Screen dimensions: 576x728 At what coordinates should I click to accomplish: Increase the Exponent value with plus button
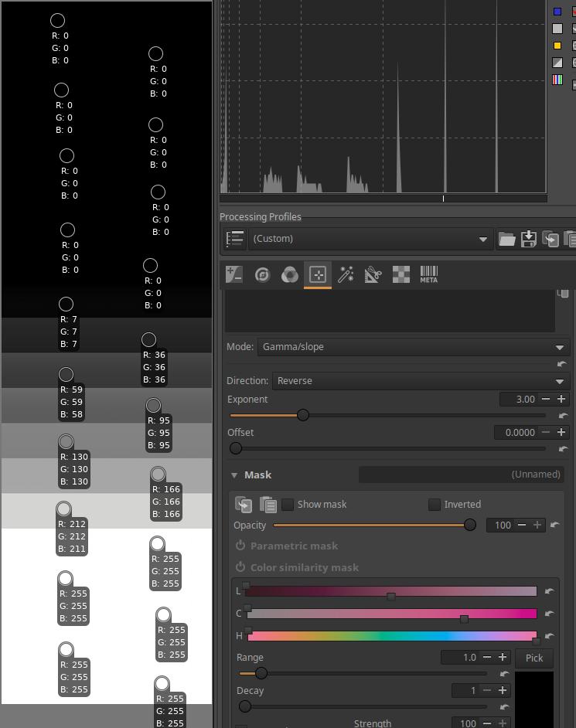(x=561, y=400)
